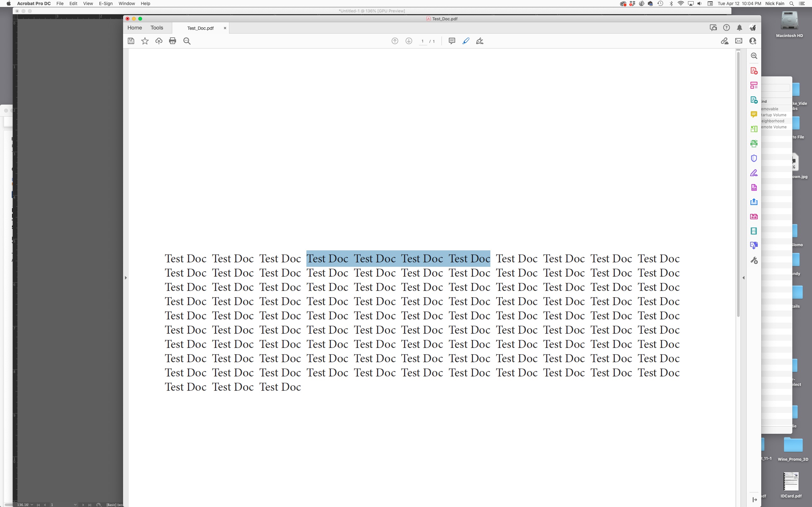Open the Tools tab in Acrobat
Screen dimensions: 812x507
(x=157, y=28)
